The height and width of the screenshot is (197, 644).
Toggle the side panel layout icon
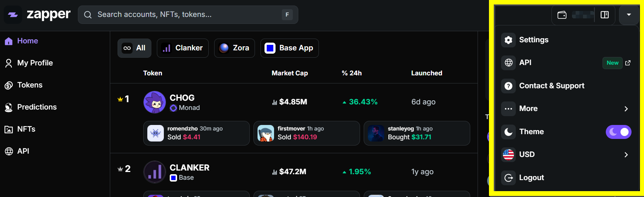(x=604, y=15)
